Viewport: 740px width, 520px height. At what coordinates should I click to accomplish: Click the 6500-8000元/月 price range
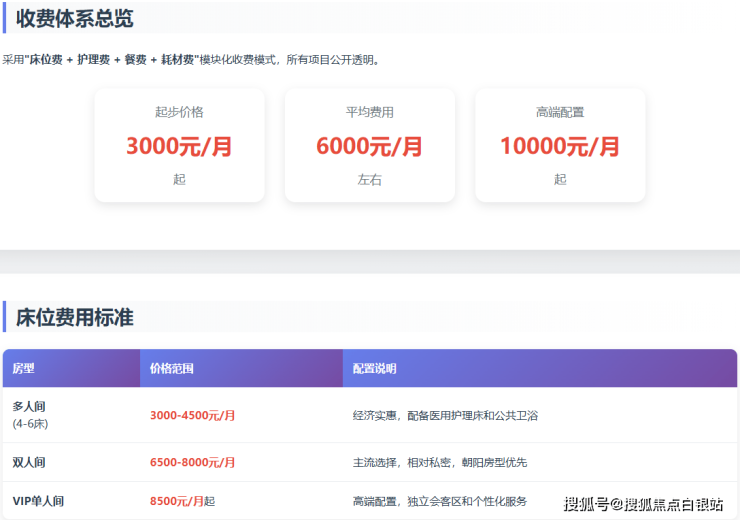click(192, 462)
